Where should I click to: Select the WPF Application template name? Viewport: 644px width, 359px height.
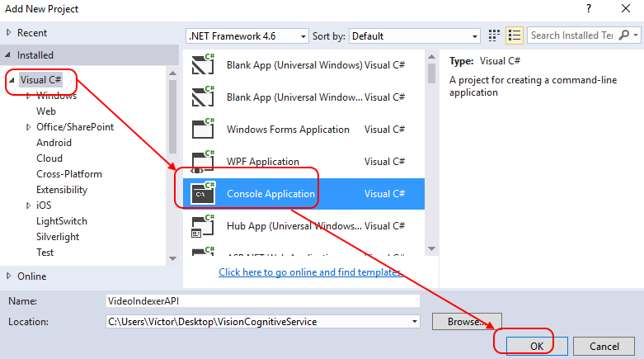(x=263, y=162)
